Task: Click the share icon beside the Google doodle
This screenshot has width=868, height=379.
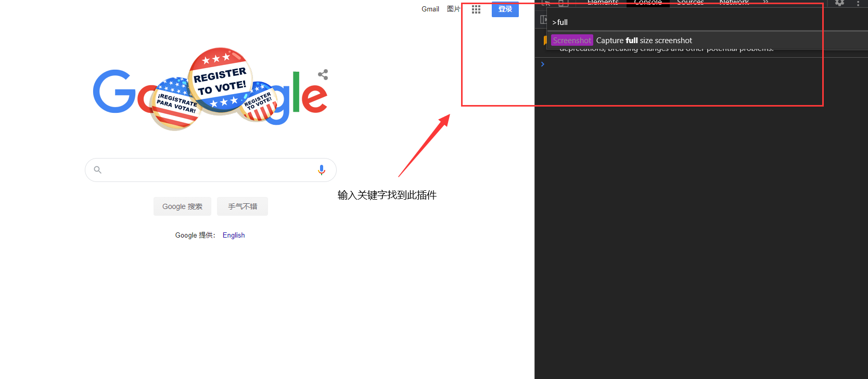Action: 323,74
